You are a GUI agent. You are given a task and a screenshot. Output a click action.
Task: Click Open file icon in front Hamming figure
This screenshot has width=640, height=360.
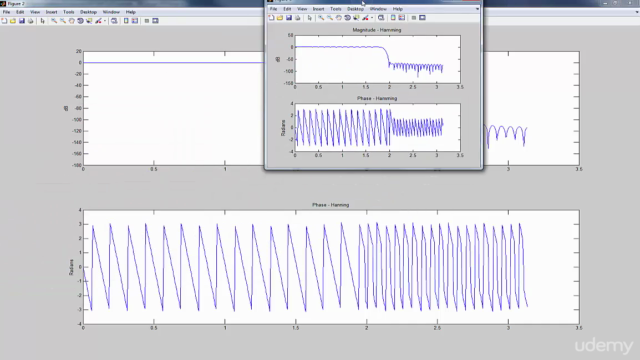pyautogui.click(x=280, y=18)
